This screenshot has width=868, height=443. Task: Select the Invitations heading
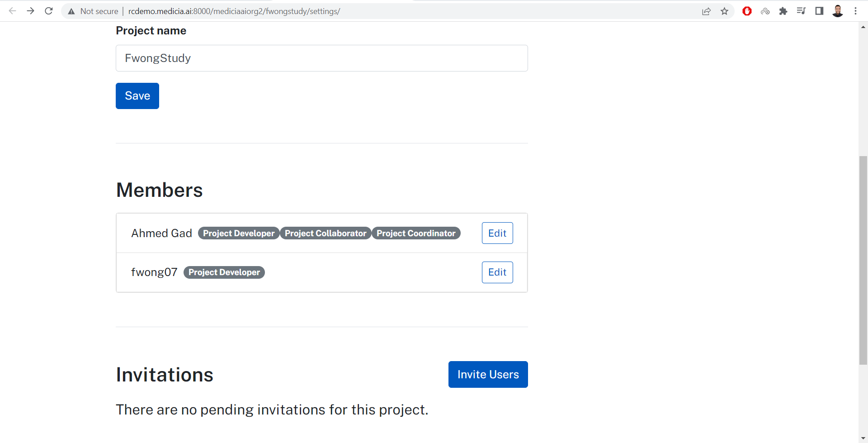coord(165,375)
